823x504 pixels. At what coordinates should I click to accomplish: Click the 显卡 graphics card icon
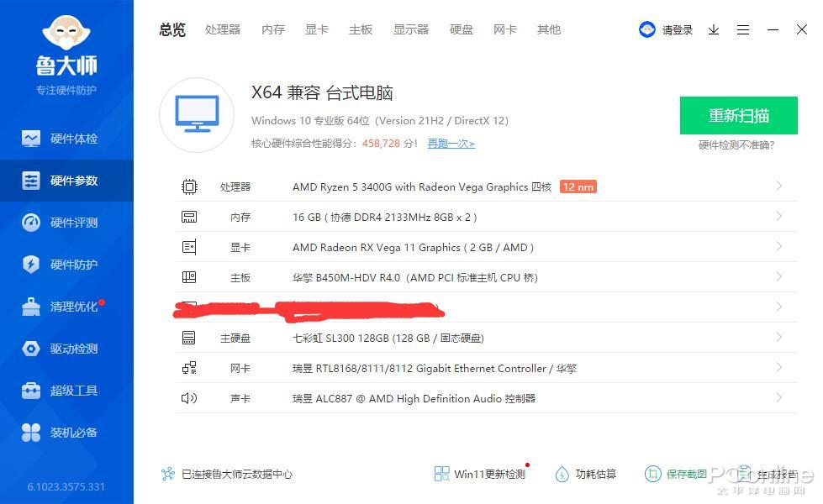189,247
